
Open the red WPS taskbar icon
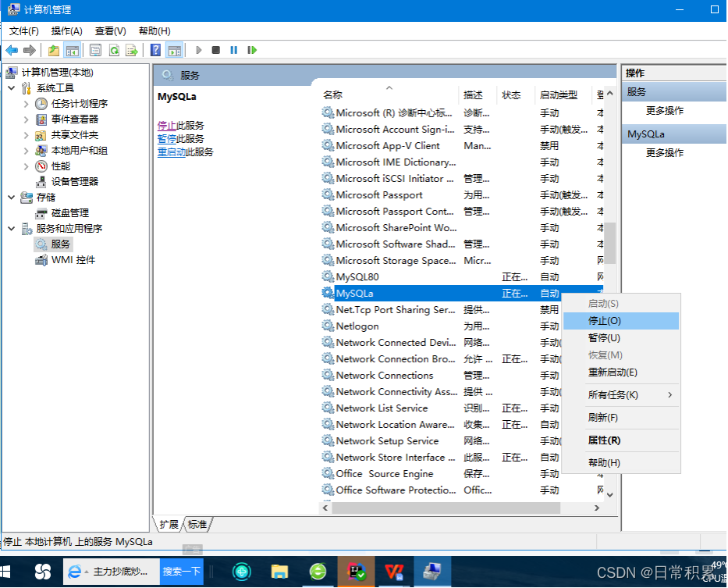[394, 572]
